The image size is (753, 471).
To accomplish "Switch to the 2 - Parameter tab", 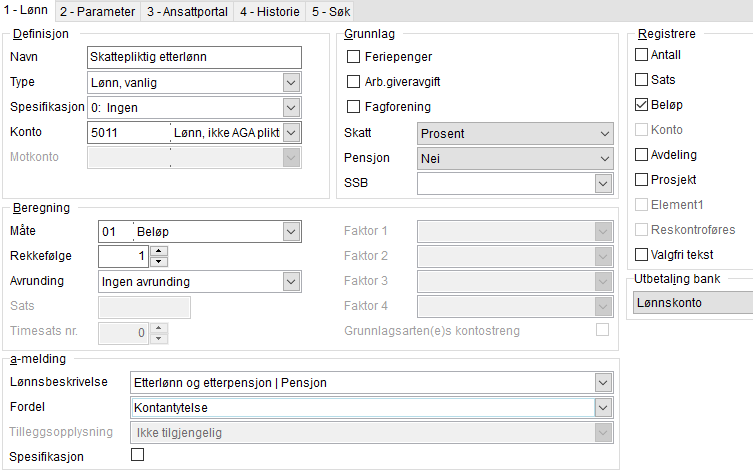I will 98,12.
